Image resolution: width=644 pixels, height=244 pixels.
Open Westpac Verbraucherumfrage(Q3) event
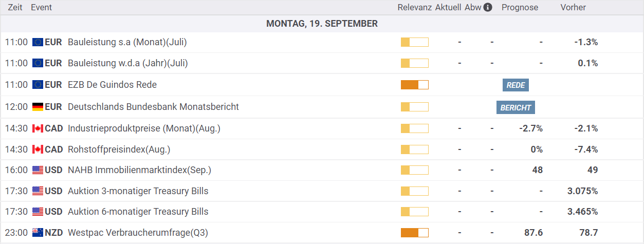pyautogui.click(x=137, y=233)
